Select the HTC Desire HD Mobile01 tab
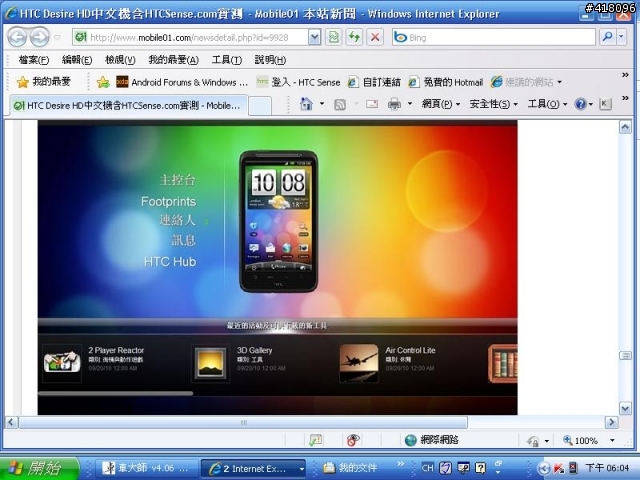640x480 pixels. pyautogui.click(x=129, y=106)
